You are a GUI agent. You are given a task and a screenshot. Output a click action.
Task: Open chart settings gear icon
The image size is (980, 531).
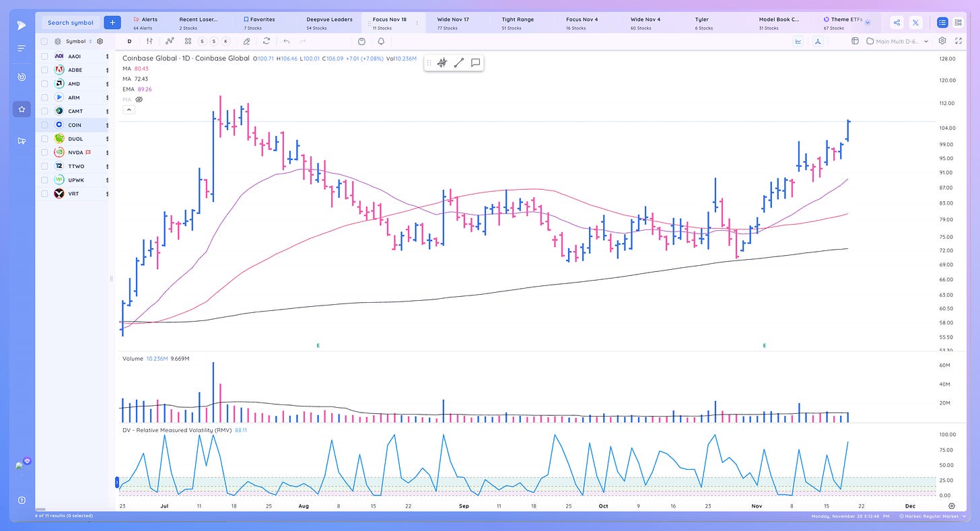coord(942,41)
